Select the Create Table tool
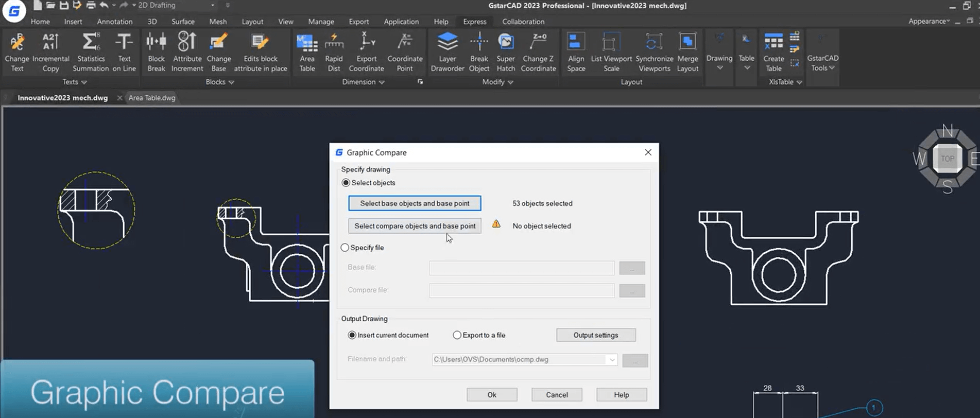The height and width of the screenshot is (418, 980). [x=773, y=52]
